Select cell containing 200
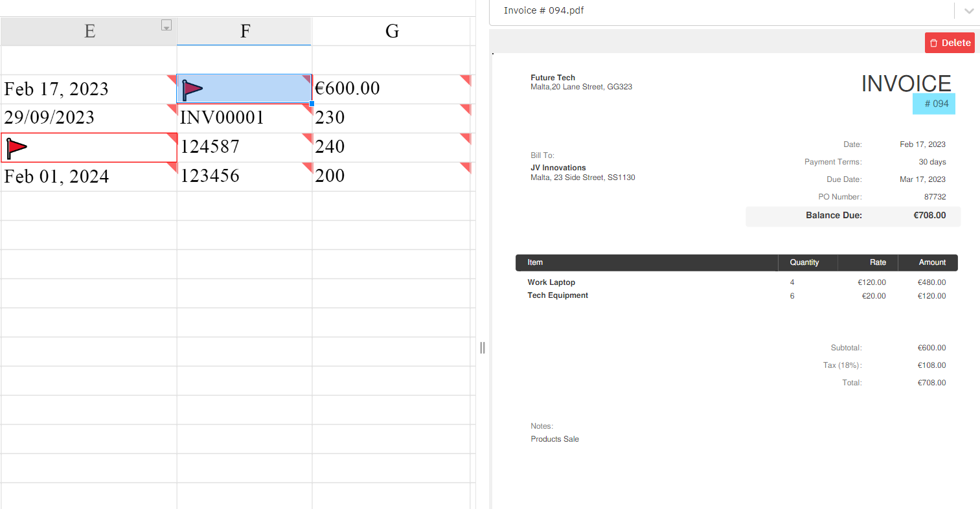The image size is (980, 509). coord(392,177)
